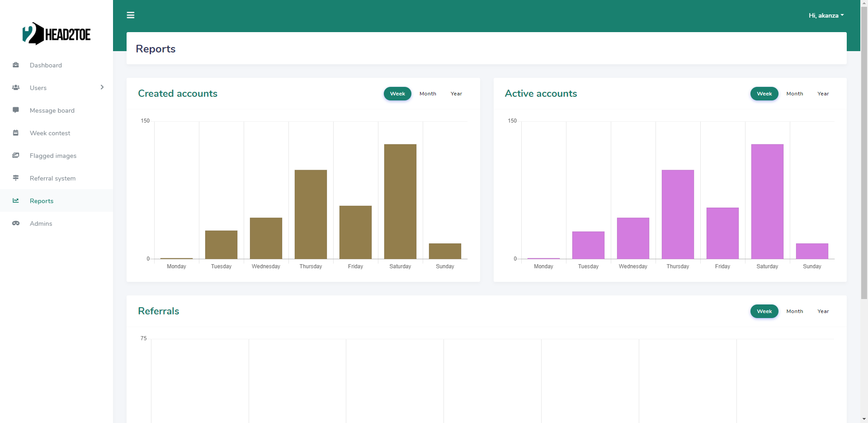Open the Flagged images icon
868x423 pixels.
[x=16, y=156]
